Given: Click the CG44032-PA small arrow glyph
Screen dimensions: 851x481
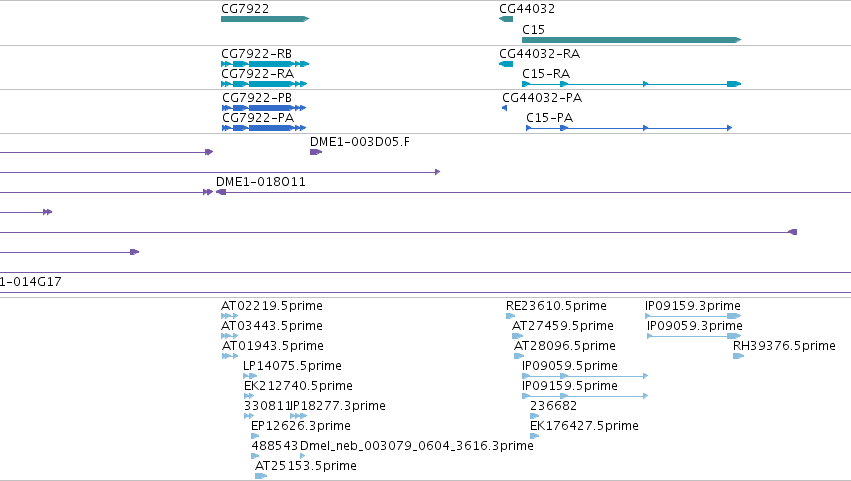Looking at the screenshot, I should coord(504,108).
